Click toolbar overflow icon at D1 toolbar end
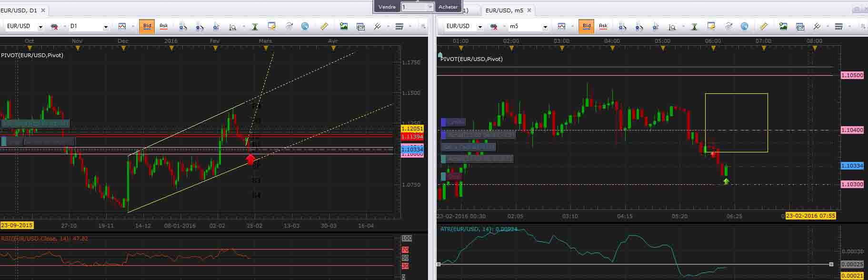 click(x=422, y=26)
